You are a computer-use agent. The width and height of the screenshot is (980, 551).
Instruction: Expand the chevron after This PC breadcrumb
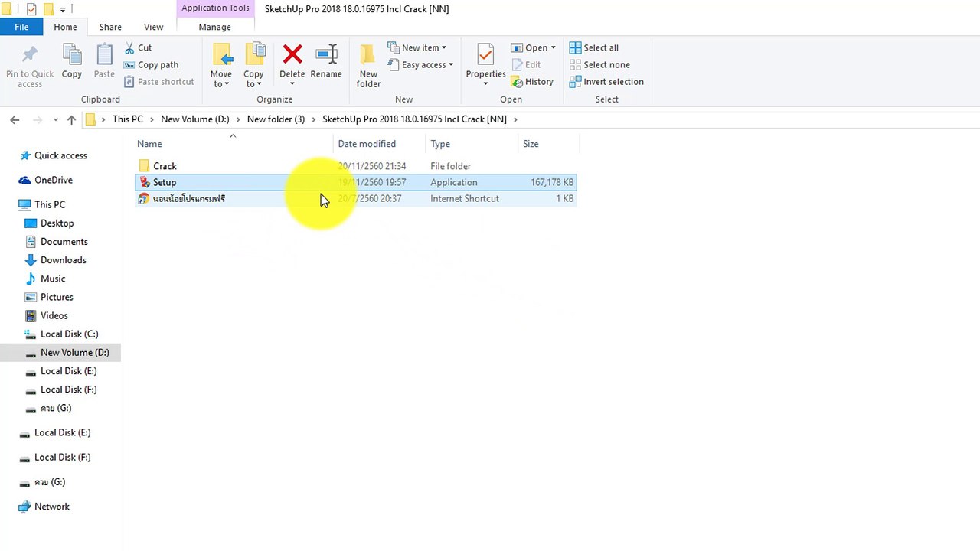[x=152, y=119]
